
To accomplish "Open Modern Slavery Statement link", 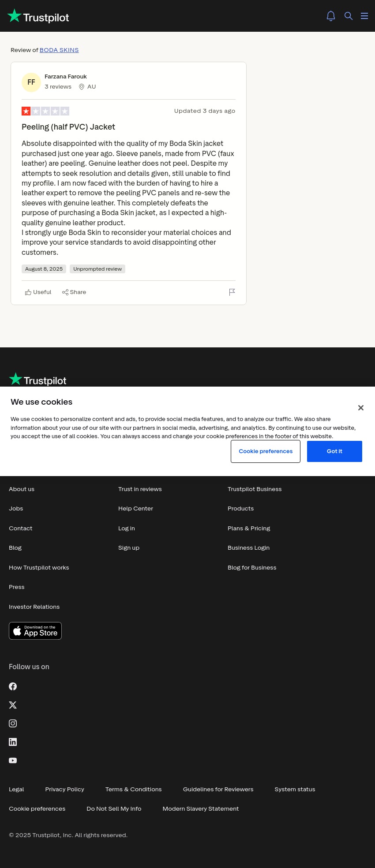I will [x=200, y=809].
